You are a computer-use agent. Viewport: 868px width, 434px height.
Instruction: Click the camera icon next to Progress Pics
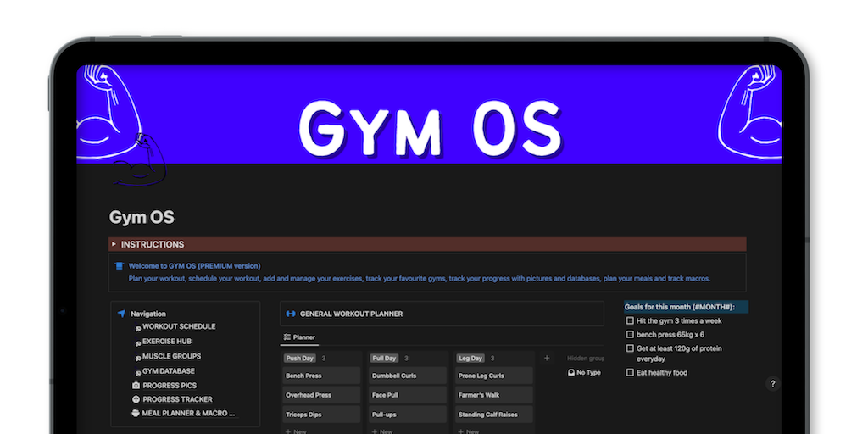tap(136, 386)
